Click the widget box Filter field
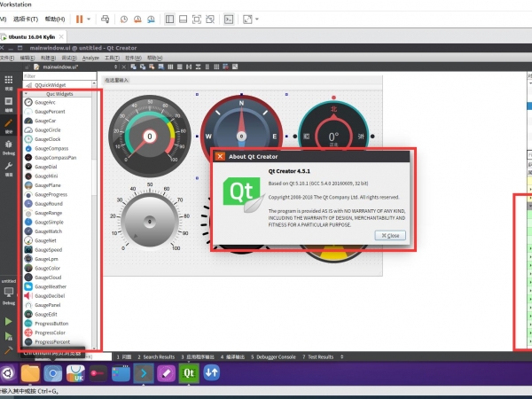Screen dimensions: 532x399 coord(58,76)
